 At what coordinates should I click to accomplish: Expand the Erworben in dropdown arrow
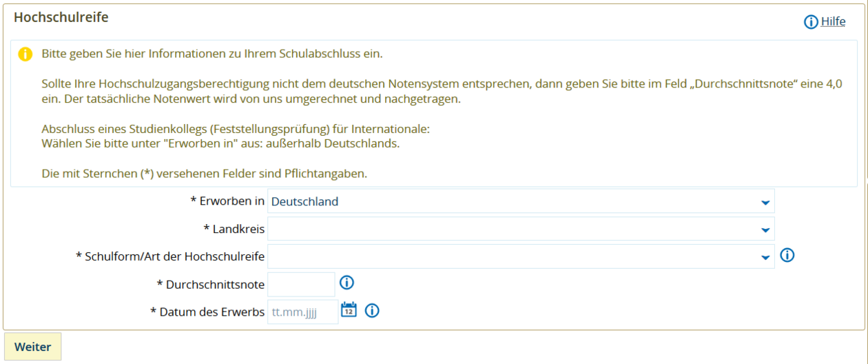(765, 202)
